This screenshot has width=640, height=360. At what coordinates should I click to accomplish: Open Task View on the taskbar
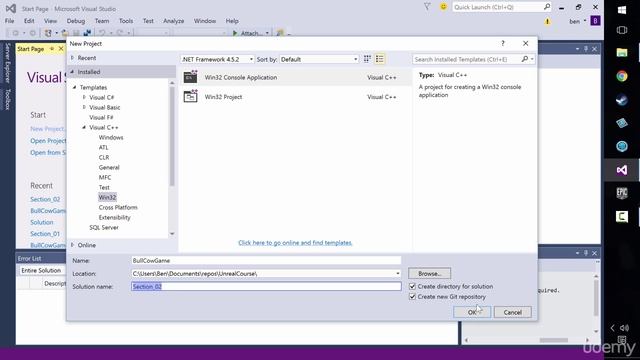[622, 30]
